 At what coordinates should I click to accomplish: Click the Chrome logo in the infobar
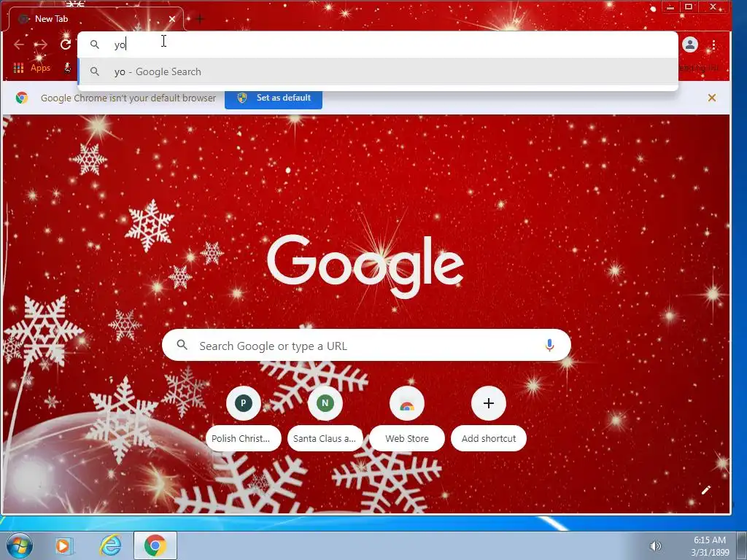point(21,98)
